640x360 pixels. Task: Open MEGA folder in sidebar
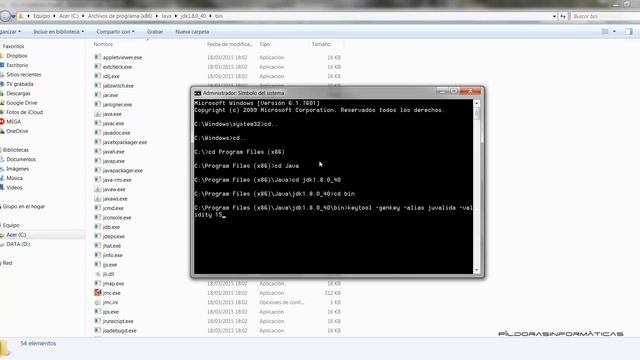click(13, 122)
